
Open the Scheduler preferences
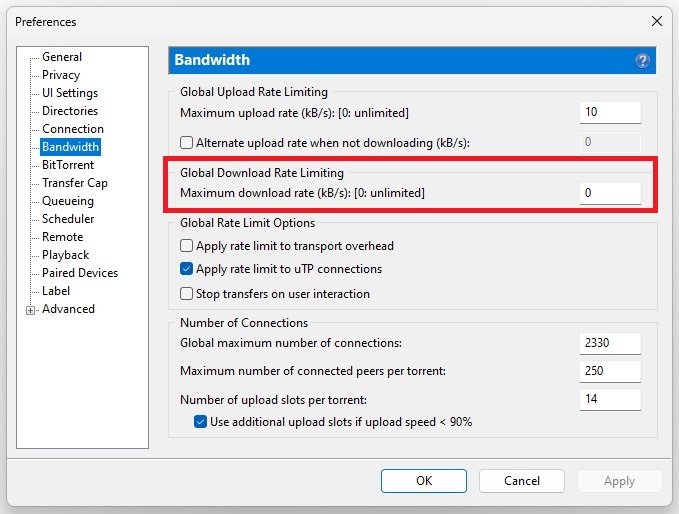[x=68, y=219]
